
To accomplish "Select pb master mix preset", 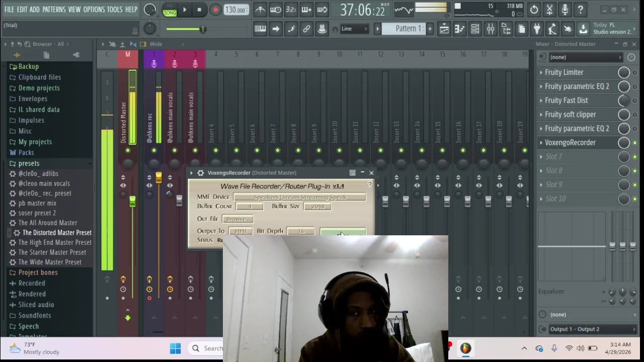I will click(x=37, y=203).
